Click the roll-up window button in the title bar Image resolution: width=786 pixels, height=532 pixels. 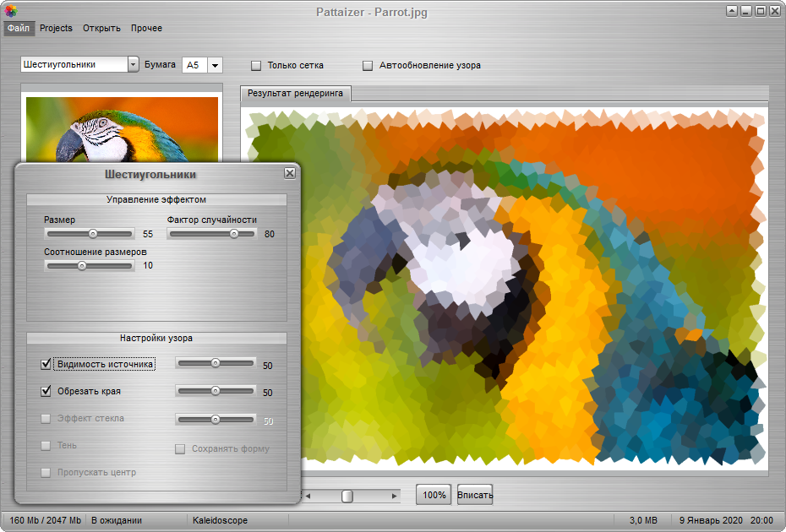pyautogui.click(x=732, y=10)
